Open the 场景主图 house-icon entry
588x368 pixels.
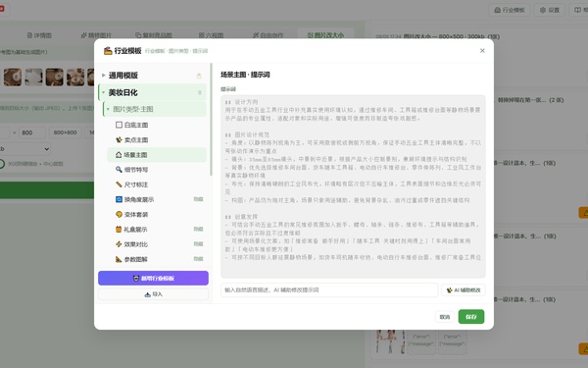coord(157,155)
